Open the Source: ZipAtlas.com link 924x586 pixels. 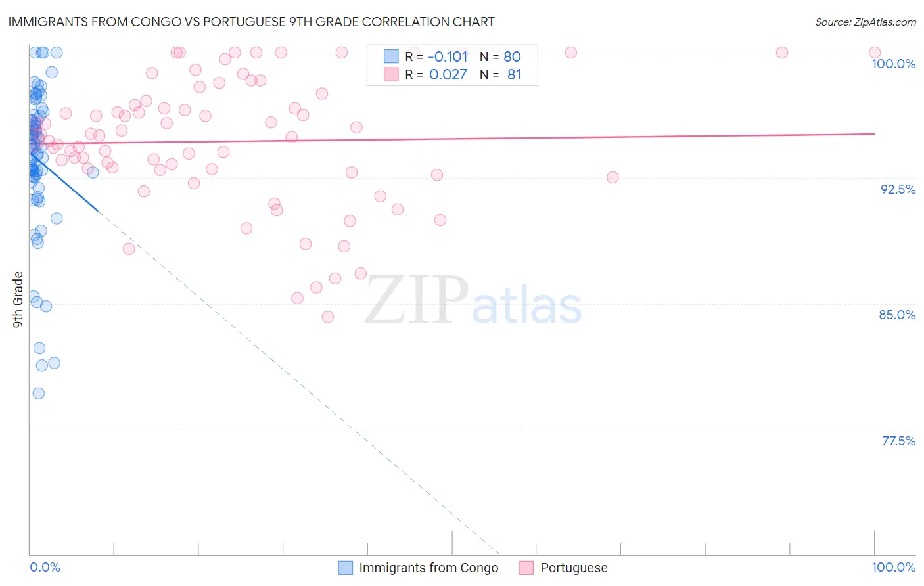click(866, 22)
